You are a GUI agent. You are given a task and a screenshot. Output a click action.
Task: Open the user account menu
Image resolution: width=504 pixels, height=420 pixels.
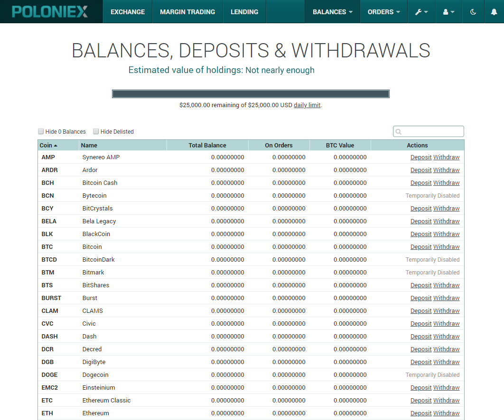tap(449, 12)
